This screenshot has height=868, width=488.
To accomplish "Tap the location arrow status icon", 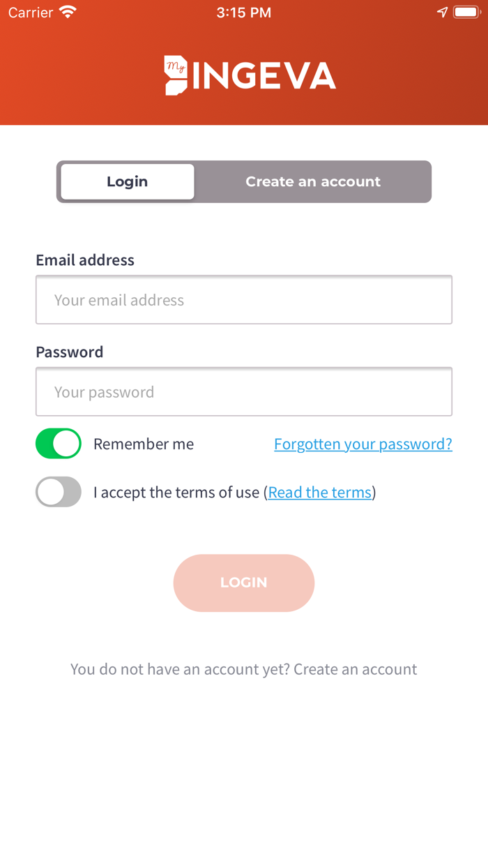I will [442, 13].
